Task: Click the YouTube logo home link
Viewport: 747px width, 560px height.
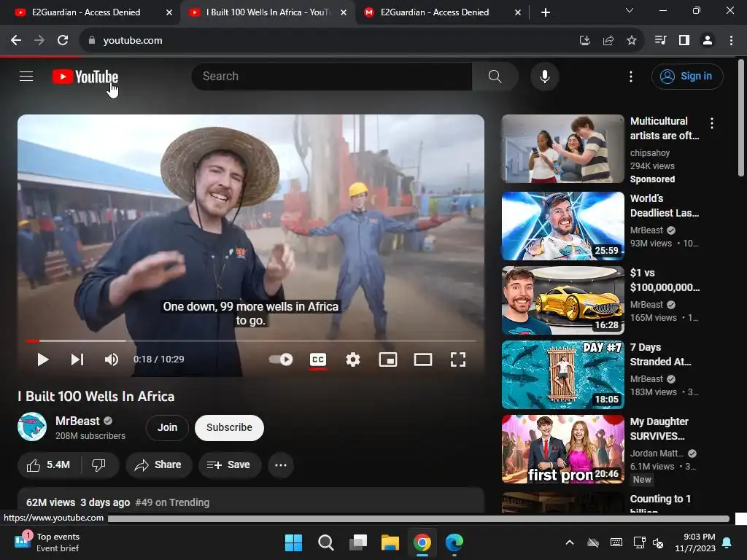Action: 85,77
